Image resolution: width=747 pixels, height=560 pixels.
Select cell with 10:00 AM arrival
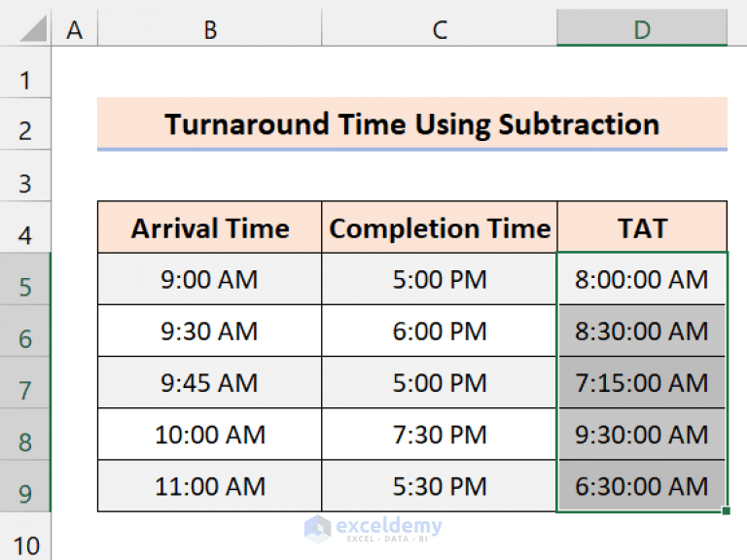click(x=210, y=434)
